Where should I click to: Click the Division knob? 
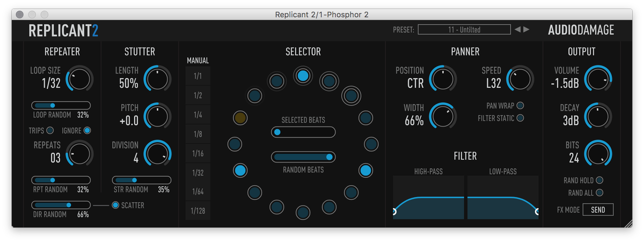click(157, 154)
